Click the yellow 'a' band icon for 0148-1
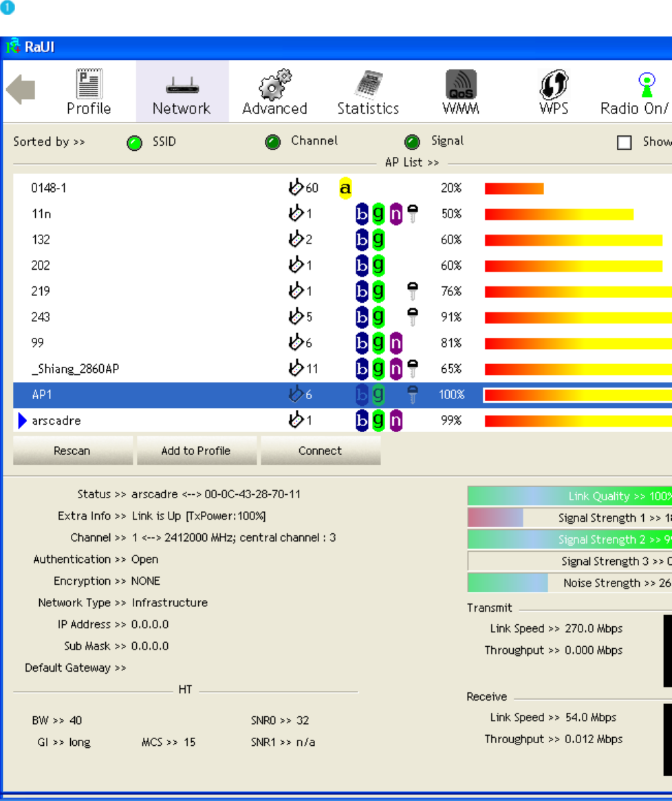 (x=345, y=188)
